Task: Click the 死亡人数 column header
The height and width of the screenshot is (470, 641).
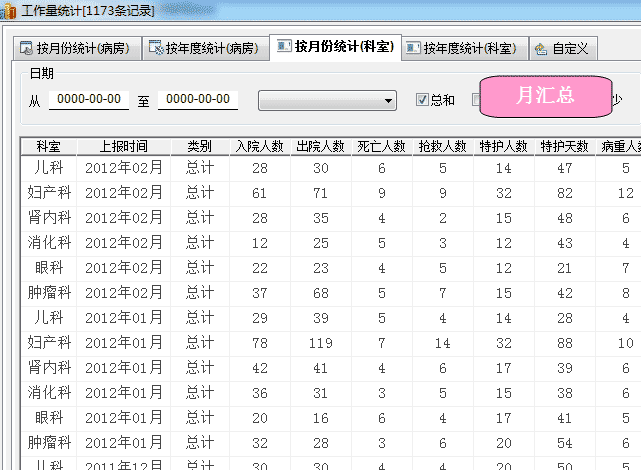Action: pos(382,146)
